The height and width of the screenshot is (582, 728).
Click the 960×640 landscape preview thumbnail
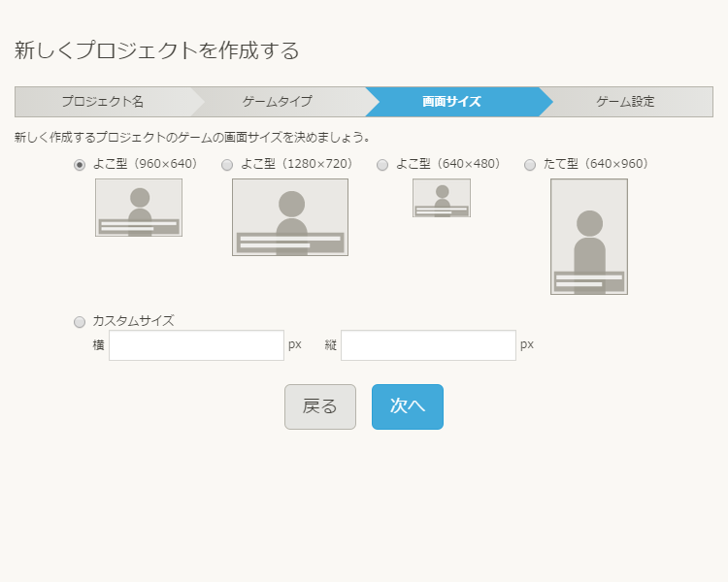tap(139, 208)
